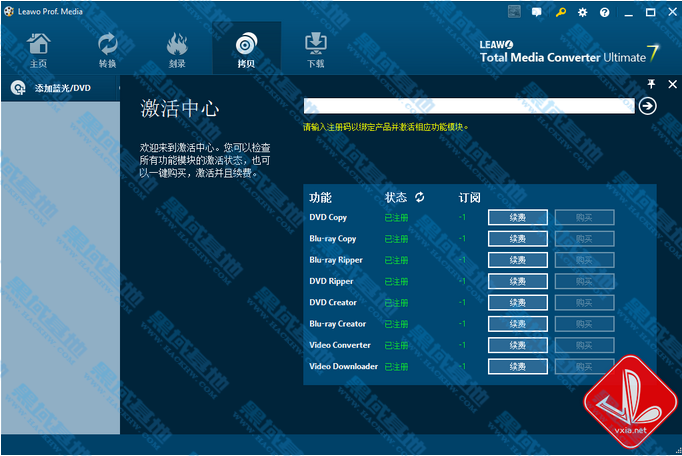Screen dimensions: 682x456
Task: Click Add Blu-ray/DVD button
Action: (x=60, y=88)
